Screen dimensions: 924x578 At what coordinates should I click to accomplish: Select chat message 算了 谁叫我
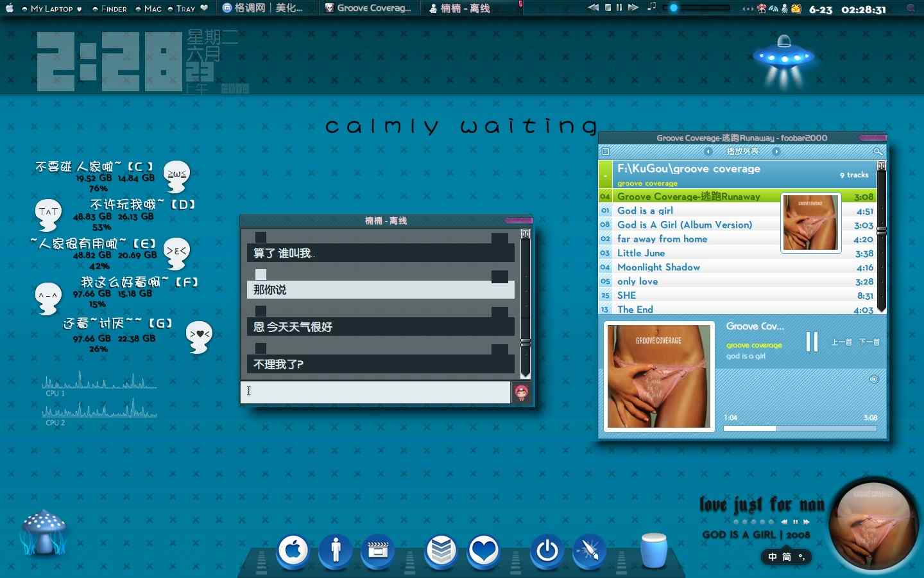click(381, 253)
